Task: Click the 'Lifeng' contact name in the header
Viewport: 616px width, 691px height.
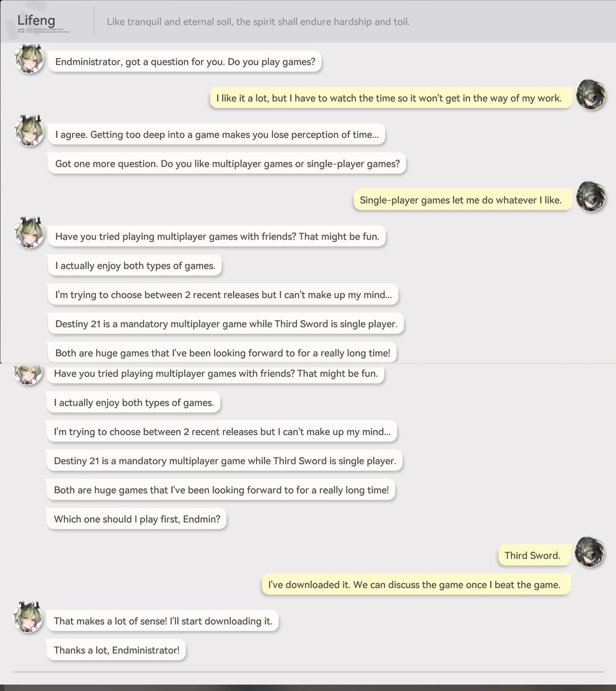Action: [x=36, y=20]
